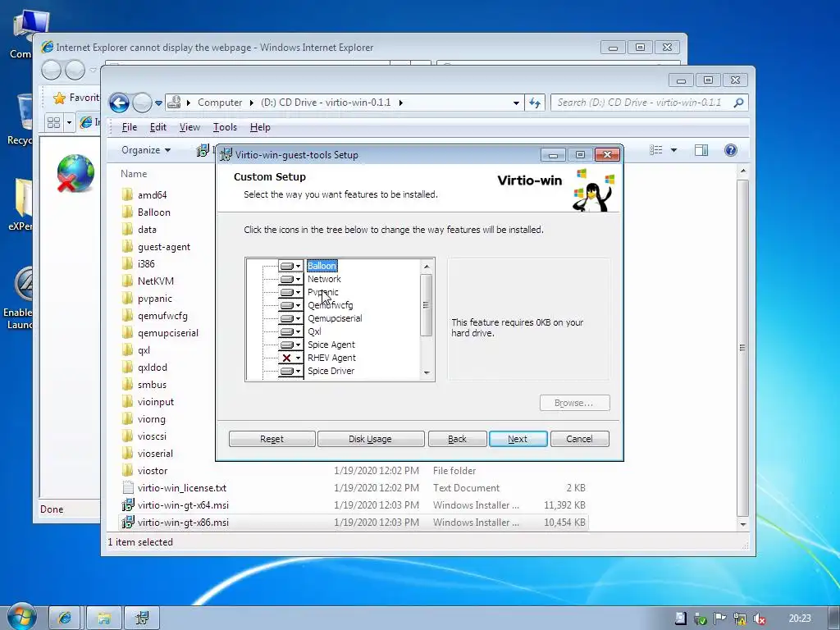Click Action Center flag tray icon
This screenshot has height=630, width=840.
[x=719, y=619]
